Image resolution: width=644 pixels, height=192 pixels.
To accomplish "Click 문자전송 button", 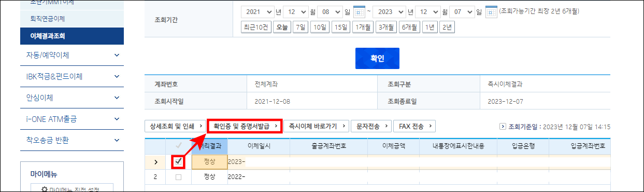I will [371, 126].
